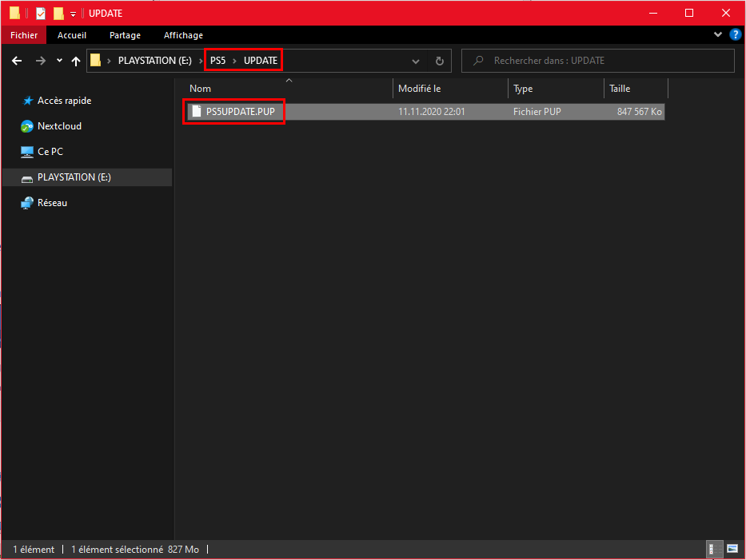746x560 pixels.
Task: Go up one folder level
Action: pyautogui.click(x=76, y=61)
